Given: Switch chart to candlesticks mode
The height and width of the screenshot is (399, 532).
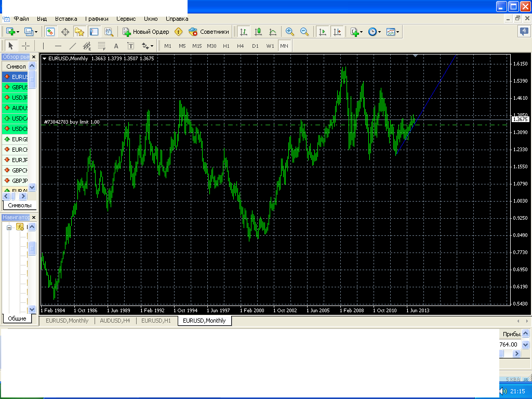Looking at the screenshot, I should pos(258,32).
